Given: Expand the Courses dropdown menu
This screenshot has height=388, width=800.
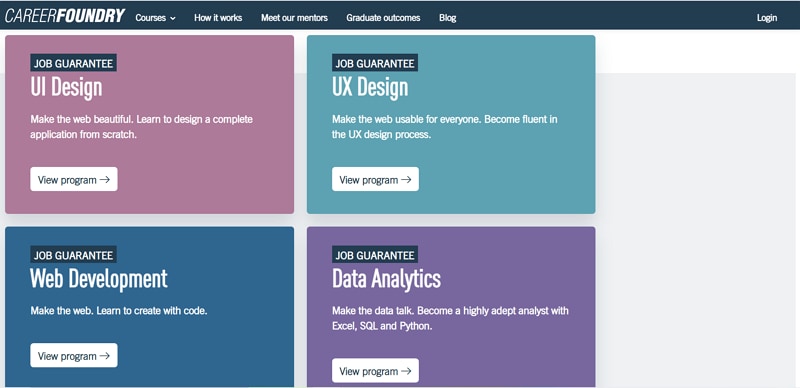Looking at the screenshot, I should tap(156, 18).
